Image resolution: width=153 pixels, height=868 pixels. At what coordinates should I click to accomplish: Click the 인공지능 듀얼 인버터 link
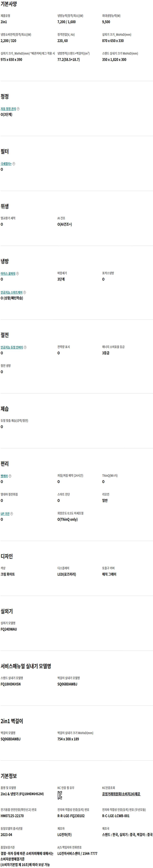pyautogui.click(x=12, y=347)
